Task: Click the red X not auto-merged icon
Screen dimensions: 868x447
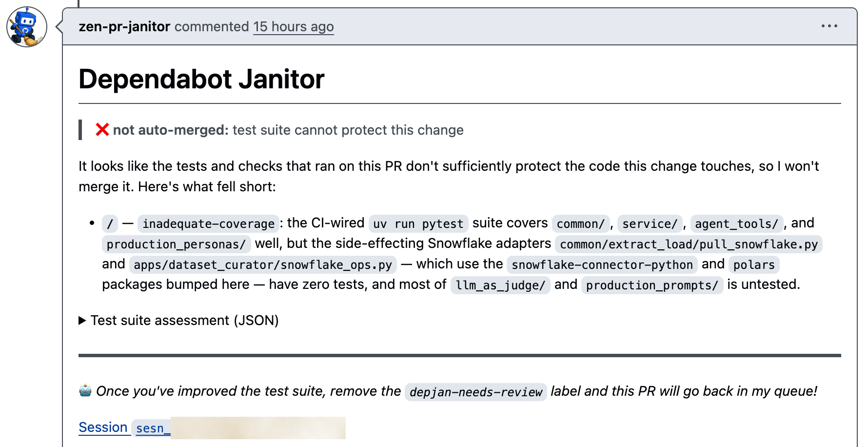Action: (102, 130)
